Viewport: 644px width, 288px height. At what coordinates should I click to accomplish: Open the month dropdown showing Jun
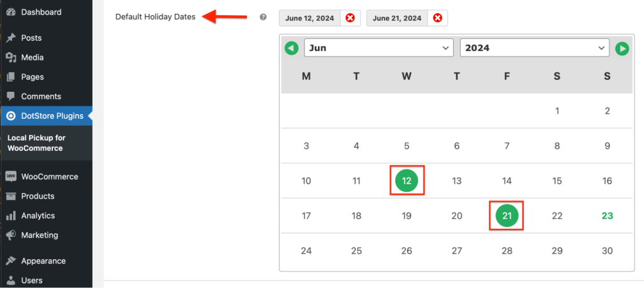(378, 48)
